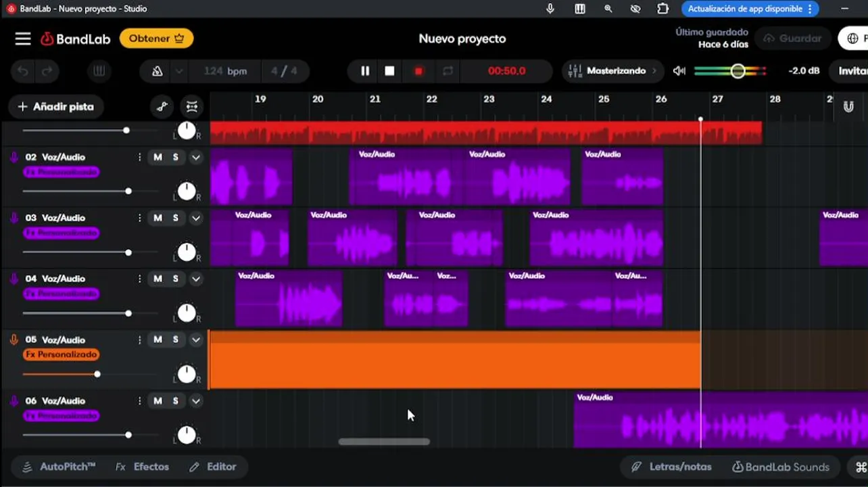
Task: Open track 05 three-dot menu
Action: point(139,340)
